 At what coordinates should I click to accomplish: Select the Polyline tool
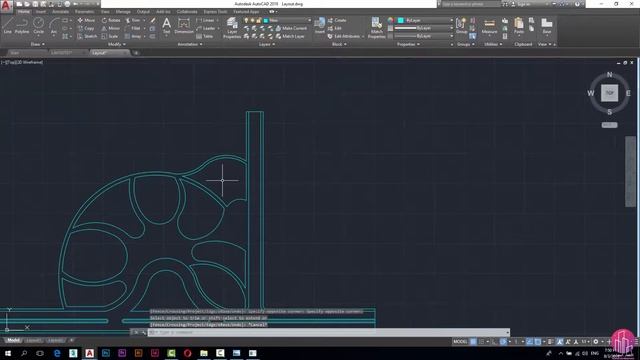(22, 26)
